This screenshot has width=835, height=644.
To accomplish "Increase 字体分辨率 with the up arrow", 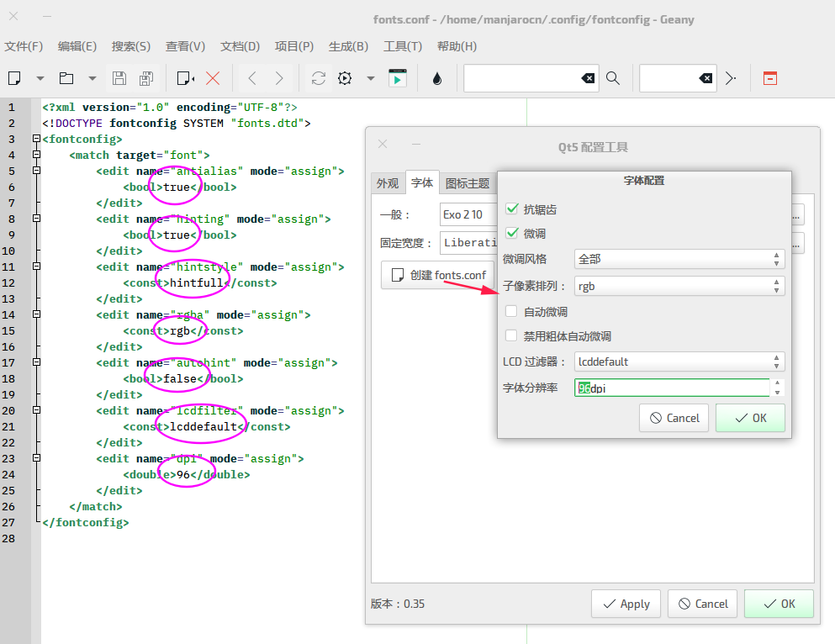I will pos(778,383).
